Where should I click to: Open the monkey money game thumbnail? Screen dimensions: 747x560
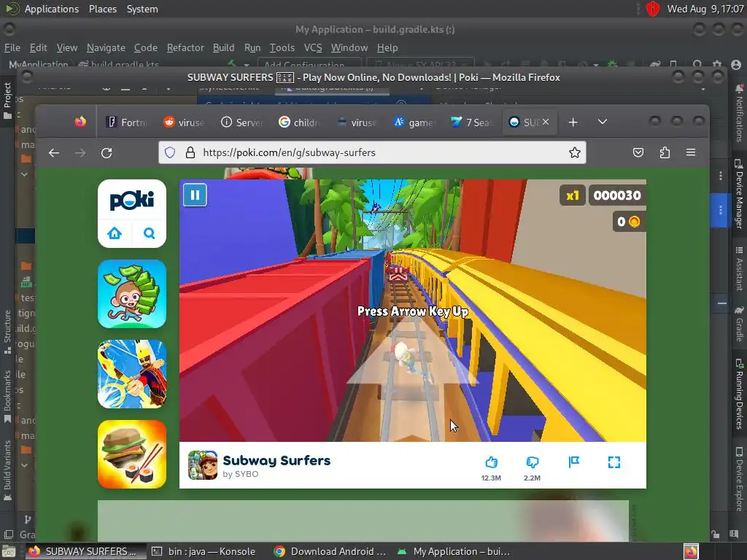(132, 294)
